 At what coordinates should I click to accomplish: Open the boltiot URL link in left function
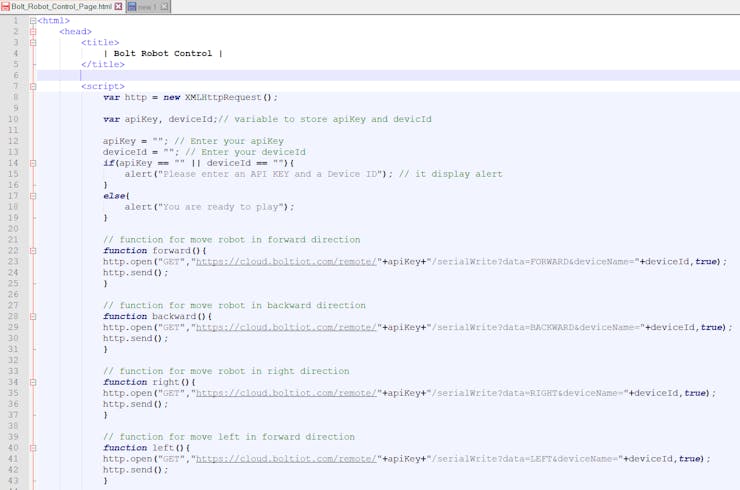tap(286, 459)
